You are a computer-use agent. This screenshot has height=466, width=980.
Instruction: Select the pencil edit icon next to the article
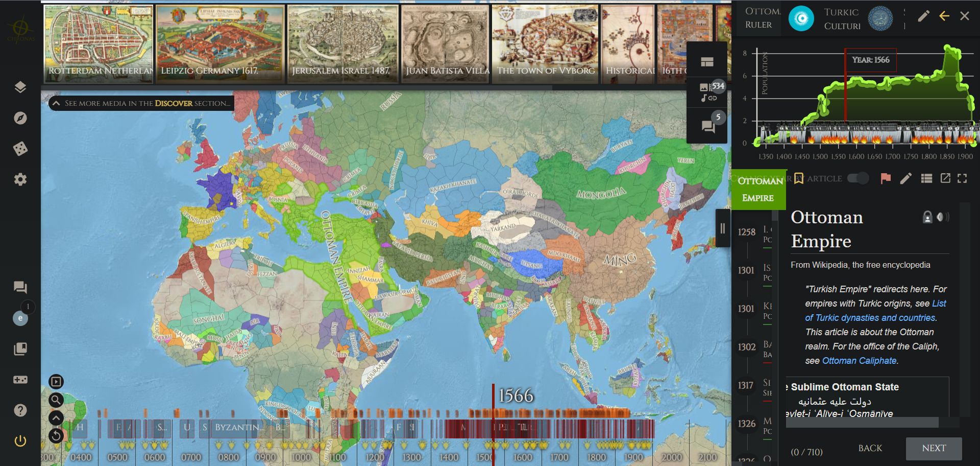(x=906, y=179)
